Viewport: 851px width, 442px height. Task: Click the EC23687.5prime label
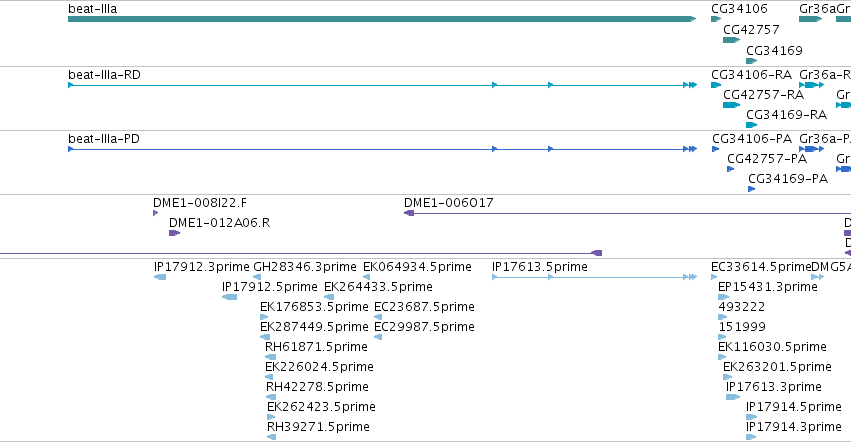click(424, 307)
